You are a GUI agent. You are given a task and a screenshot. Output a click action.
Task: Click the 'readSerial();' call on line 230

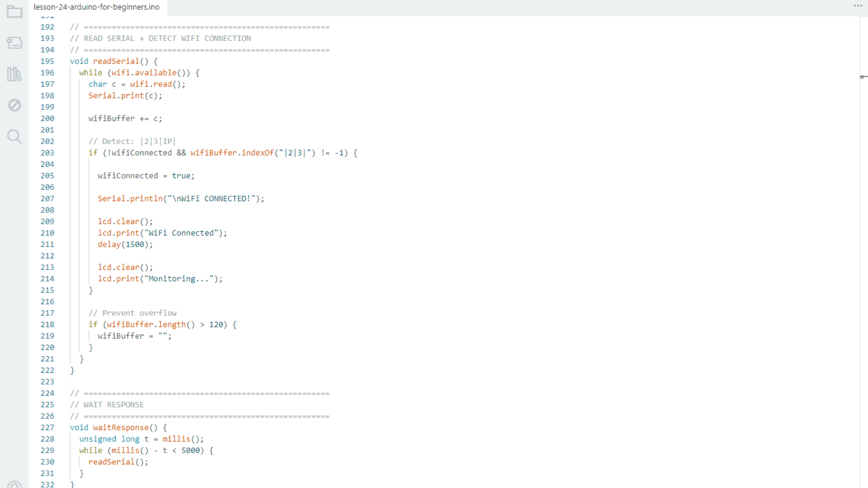point(118,462)
